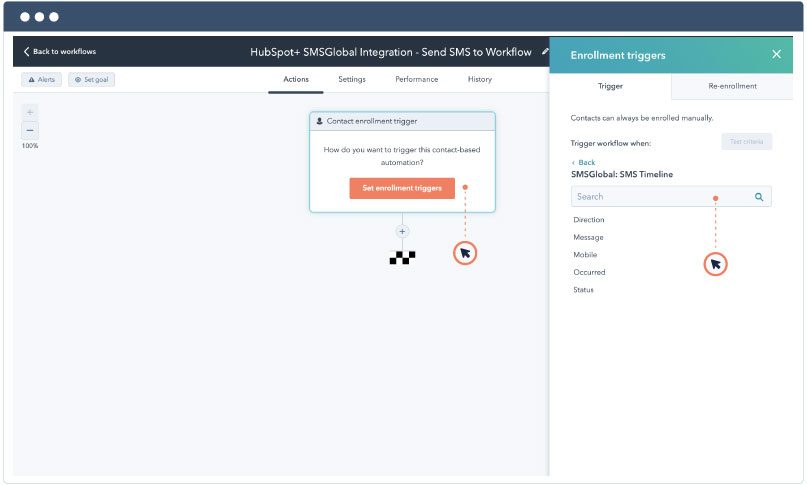Click the Set goal button
Viewport: 807px width, 485px height.
click(92, 79)
